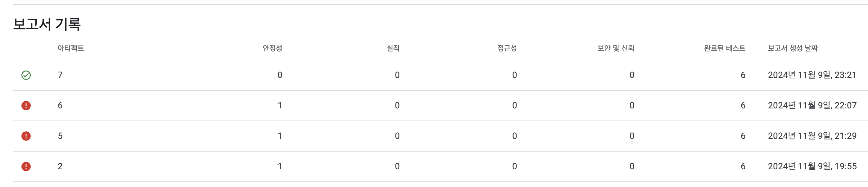The width and height of the screenshot is (868, 187).
Task: Click the red error icon for artifact 5
Action: pos(26,136)
